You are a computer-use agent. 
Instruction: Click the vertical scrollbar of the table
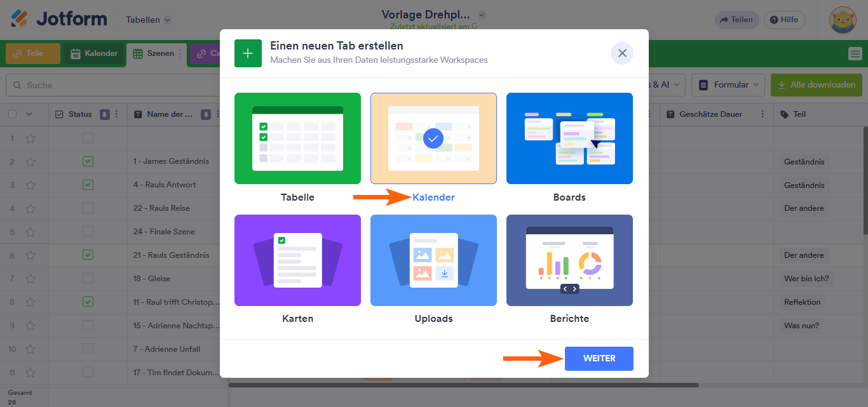(x=865, y=181)
